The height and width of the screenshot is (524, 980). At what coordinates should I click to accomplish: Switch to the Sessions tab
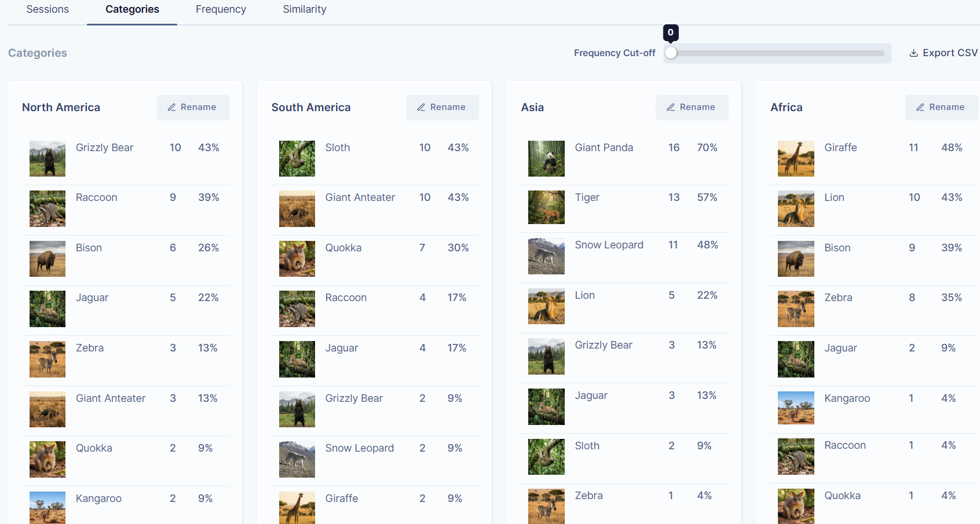47,9
